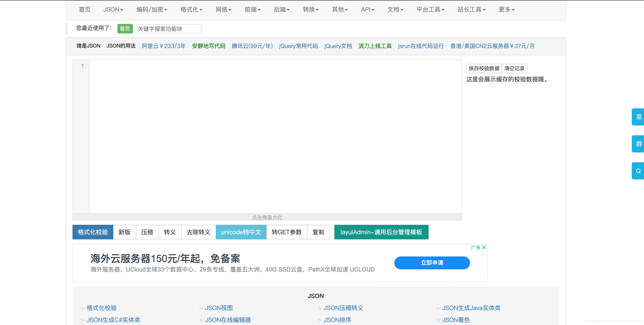This screenshot has height=325, width=644.
Task: Open the JSON生成C#实体类 link
Action: 113,320
